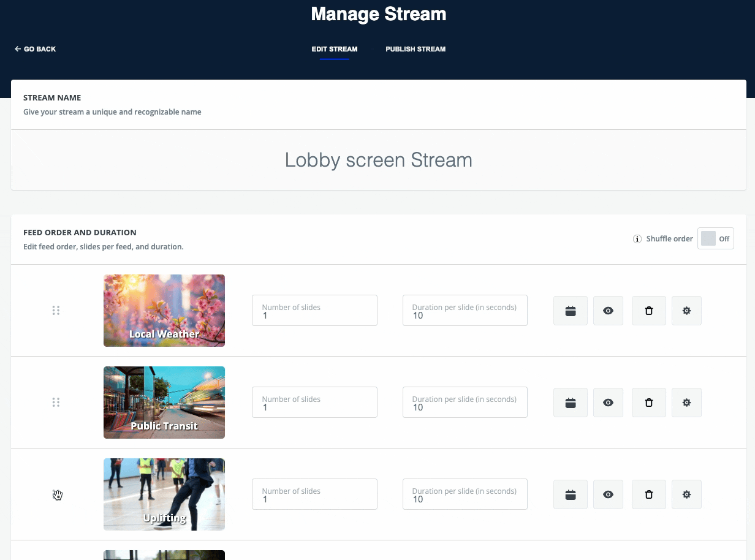
Task: Select the Local Weather feed thumbnail
Action: tap(164, 311)
